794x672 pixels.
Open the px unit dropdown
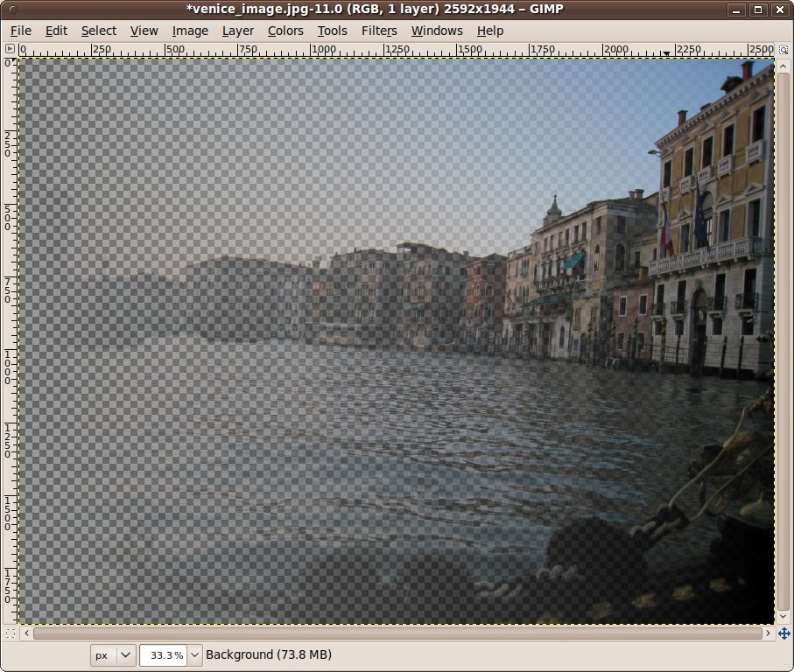click(113, 654)
